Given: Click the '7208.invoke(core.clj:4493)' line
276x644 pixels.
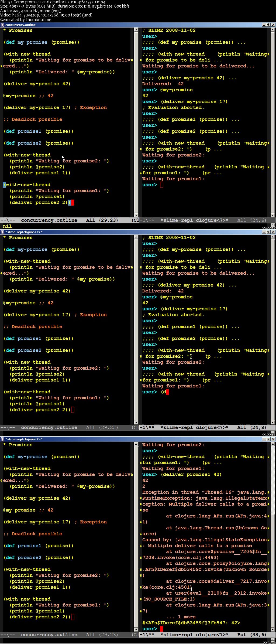Looking at the screenshot, I should pyautogui.click(x=180, y=558).
